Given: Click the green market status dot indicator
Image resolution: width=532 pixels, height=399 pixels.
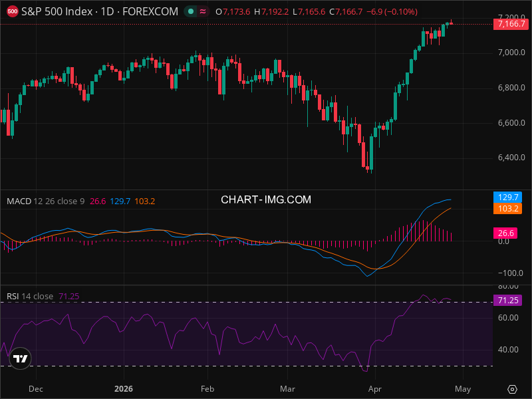Looking at the screenshot, I should [191, 11].
